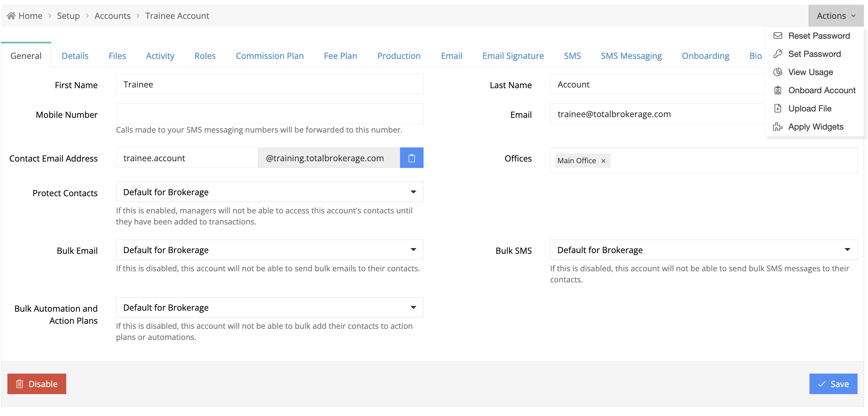Click the clipboard copy icon beside contact email
The height and width of the screenshot is (416, 868).
coord(411,158)
